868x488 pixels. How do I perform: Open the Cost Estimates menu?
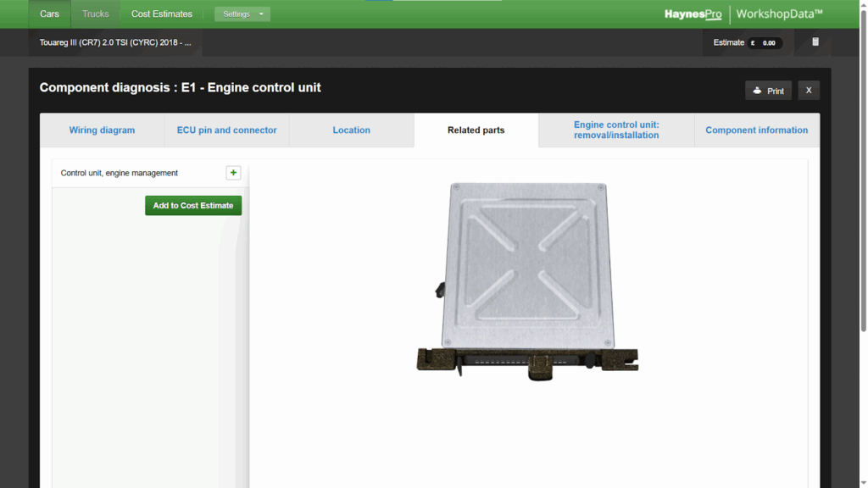click(x=161, y=14)
